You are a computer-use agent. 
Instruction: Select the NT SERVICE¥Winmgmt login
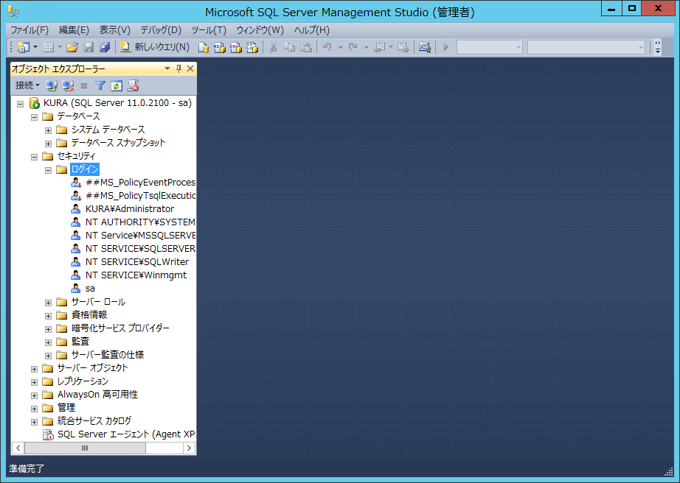(136, 275)
